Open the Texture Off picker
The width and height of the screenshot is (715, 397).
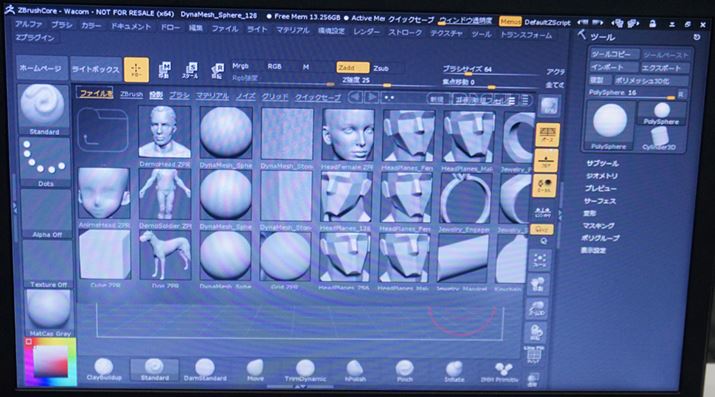point(47,263)
